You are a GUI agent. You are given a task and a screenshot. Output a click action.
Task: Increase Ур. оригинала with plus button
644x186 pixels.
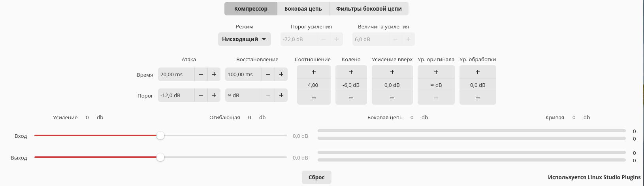[x=436, y=72]
